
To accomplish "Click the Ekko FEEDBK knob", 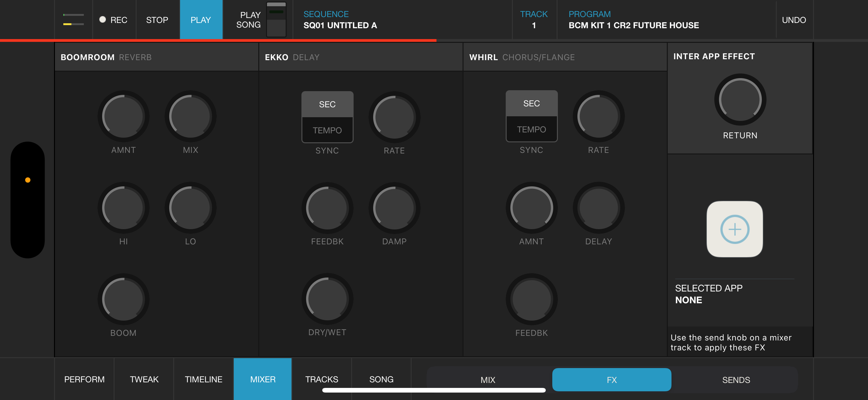I will click(327, 208).
